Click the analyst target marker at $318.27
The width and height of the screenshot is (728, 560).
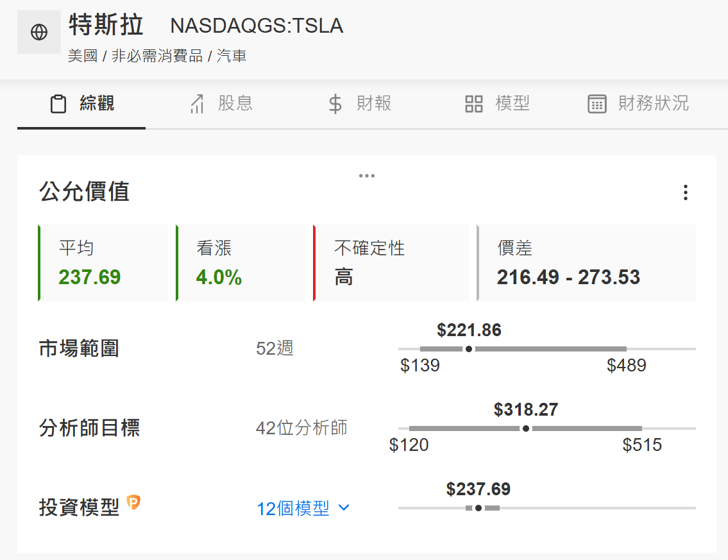pyautogui.click(x=525, y=428)
